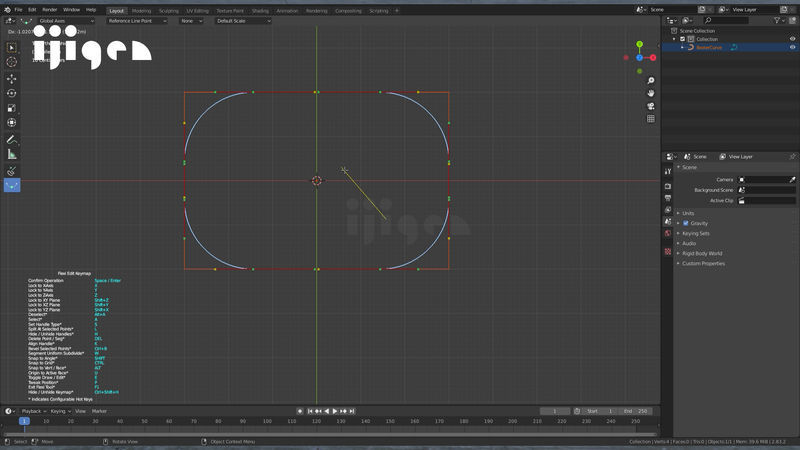Viewport: 800px width, 450px height.
Task: Toggle the Gravity checkbox
Action: (686, 223)
